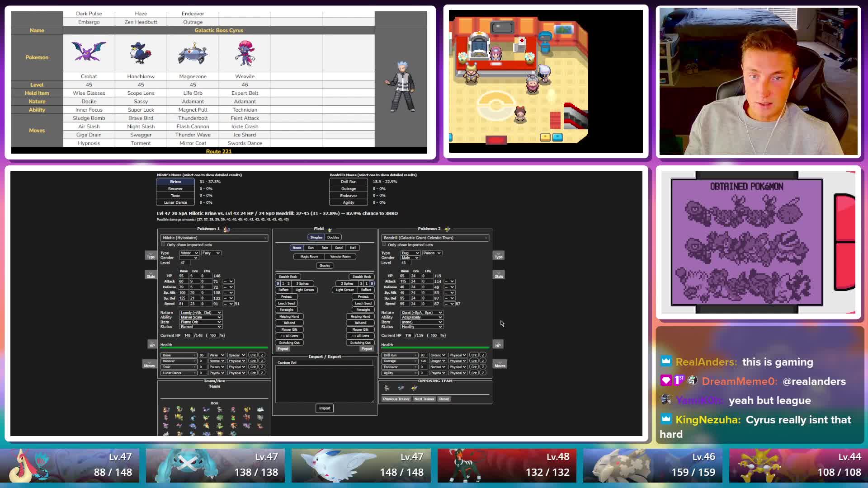
Task: Enable left side Stealth Rock
Action: (288, 277)
